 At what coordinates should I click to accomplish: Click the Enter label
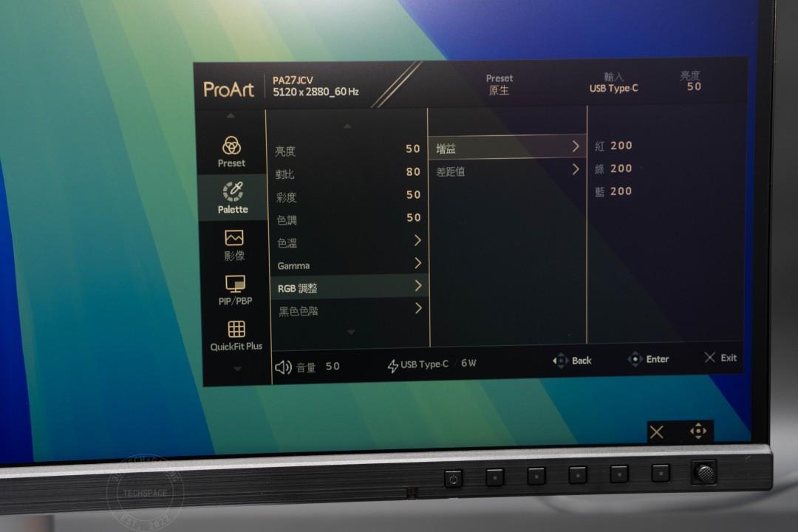(x=658, y=359)
